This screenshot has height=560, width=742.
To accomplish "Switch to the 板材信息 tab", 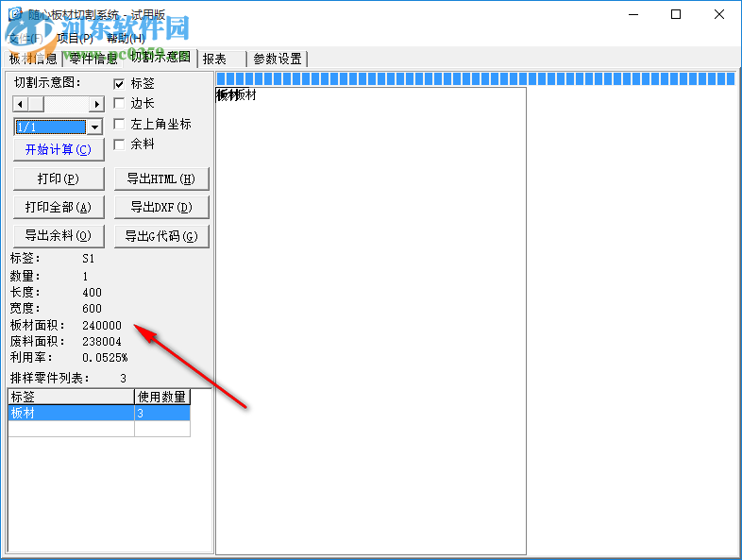I will (33, 59).
